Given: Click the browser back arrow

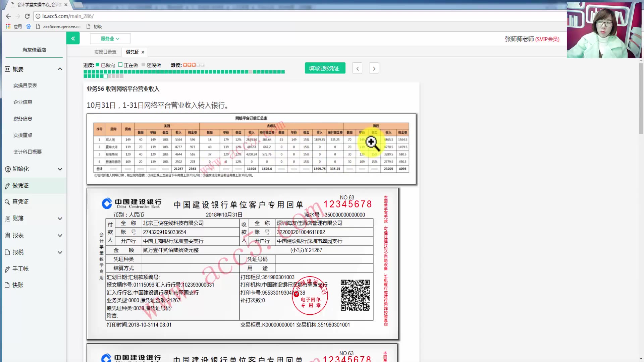Looking at the screenshot, I should pos(8,16).
